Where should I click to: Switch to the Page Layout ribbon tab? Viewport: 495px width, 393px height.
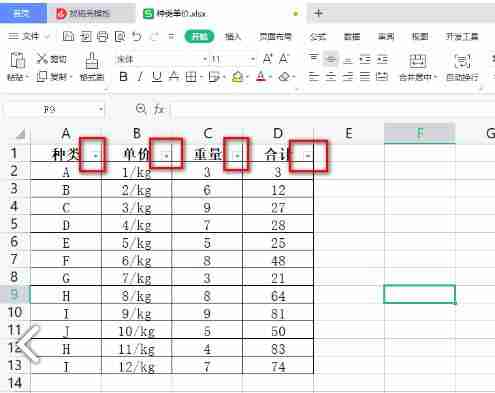pyautogui.click(x=276, y=36)
